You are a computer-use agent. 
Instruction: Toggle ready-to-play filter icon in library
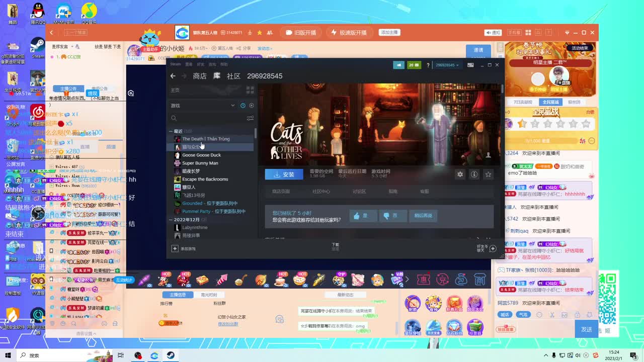click(252, 106)
